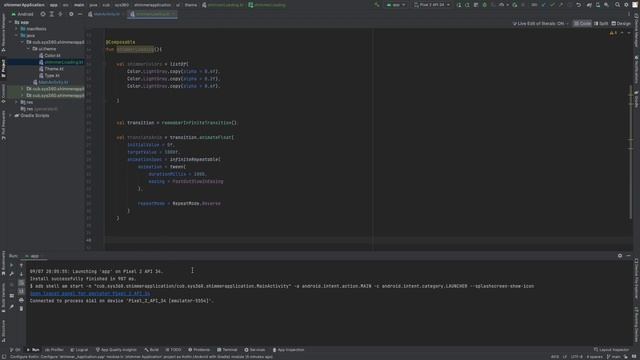The image size is (640, 360).
Task: Open the Layout Inspector tool window
Action: 611,350
